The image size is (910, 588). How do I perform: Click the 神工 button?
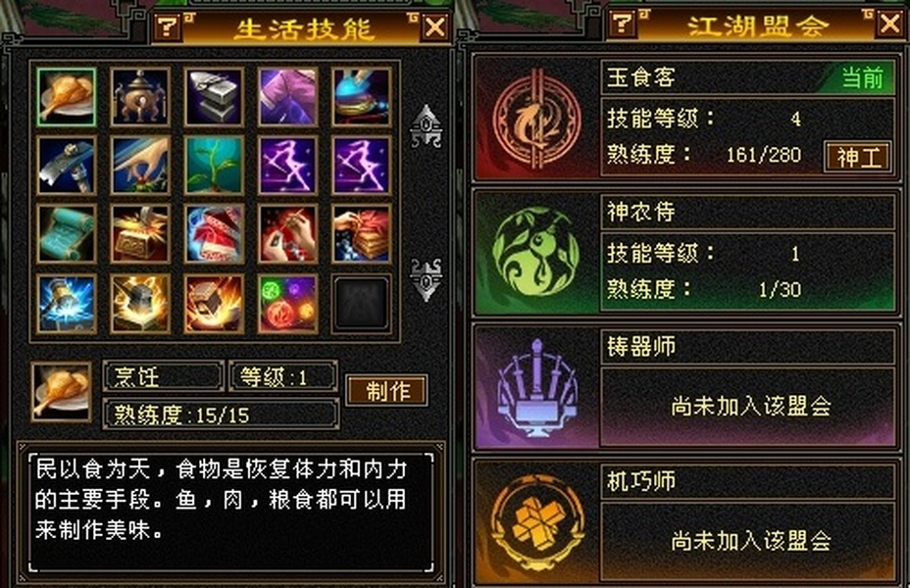[x=858, y=156]
